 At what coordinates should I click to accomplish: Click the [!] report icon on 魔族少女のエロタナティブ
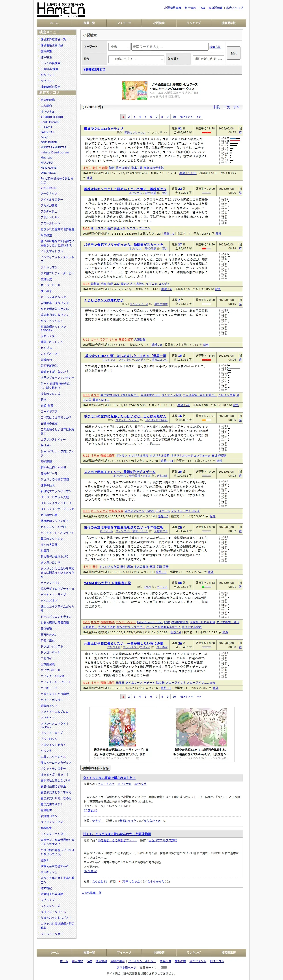(240, 129)
